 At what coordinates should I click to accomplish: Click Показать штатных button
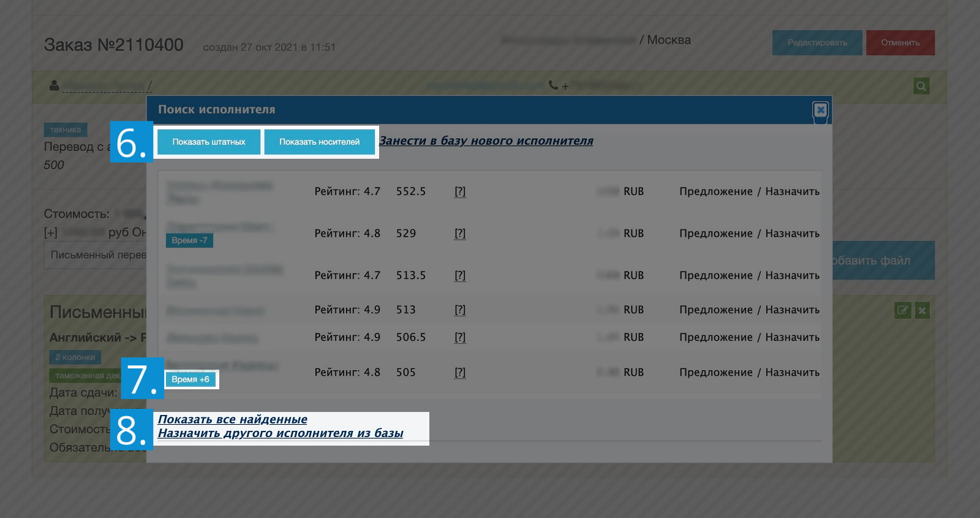click(x=209, y=142)
